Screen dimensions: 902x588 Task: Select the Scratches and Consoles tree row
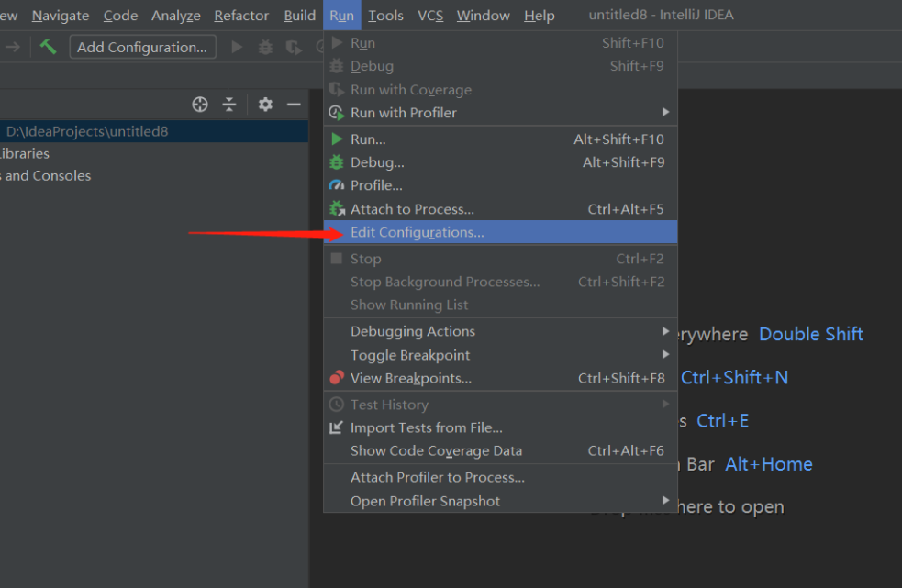point(154,175)
